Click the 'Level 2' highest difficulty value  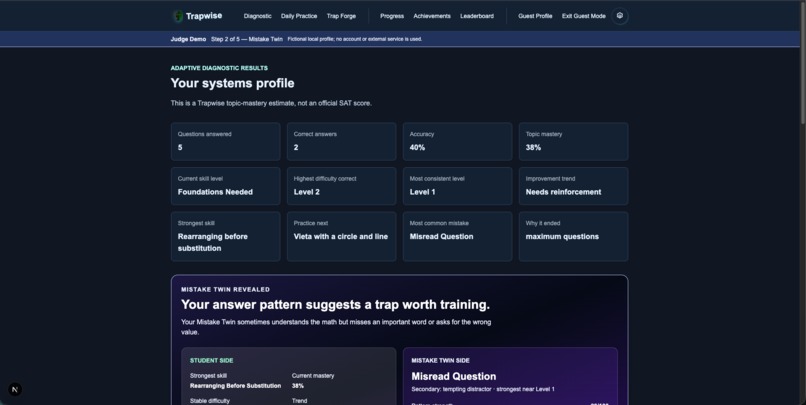(306, 192)
